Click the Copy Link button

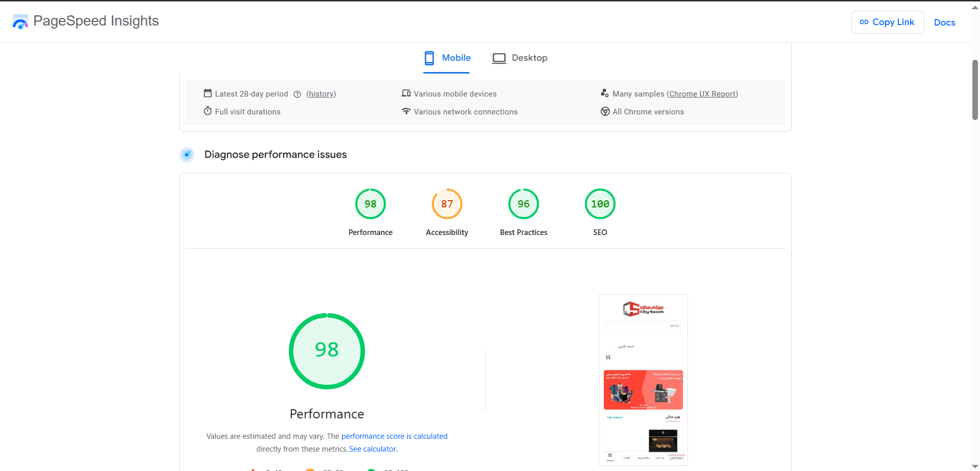(x=888, y=22)
